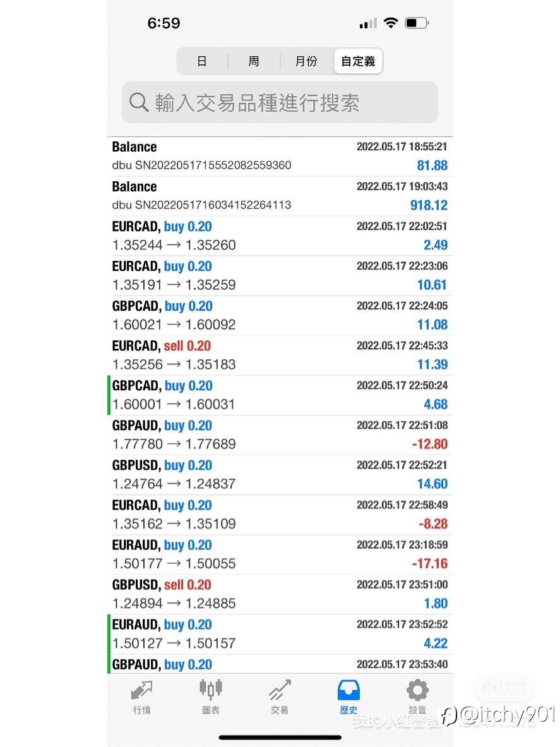
Task: Switch to the 周 week period
Action: click(x=254, y=61)
